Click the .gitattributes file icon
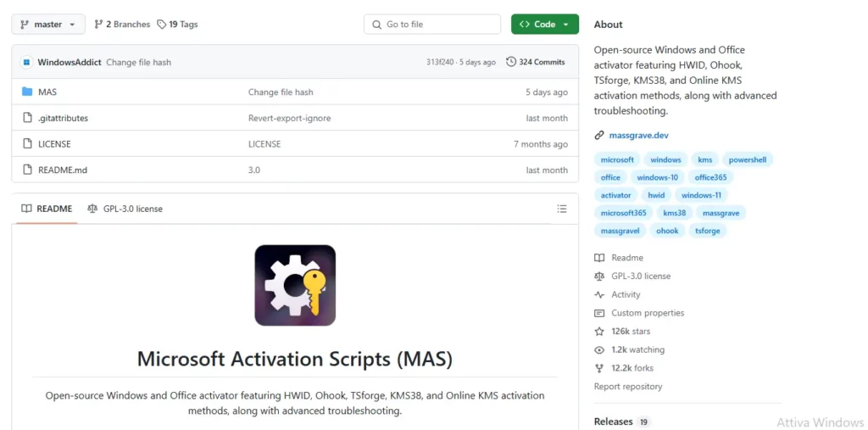 click(27, 118)
